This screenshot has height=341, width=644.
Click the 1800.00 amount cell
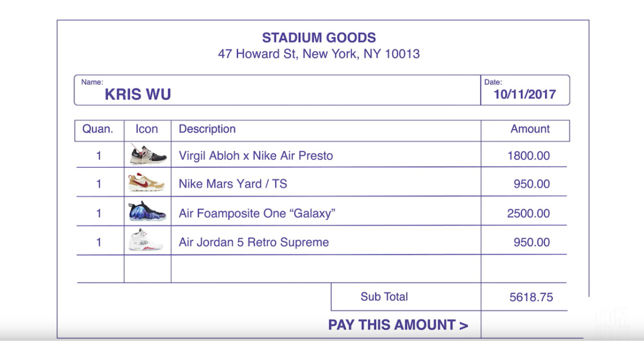point(529,156)
